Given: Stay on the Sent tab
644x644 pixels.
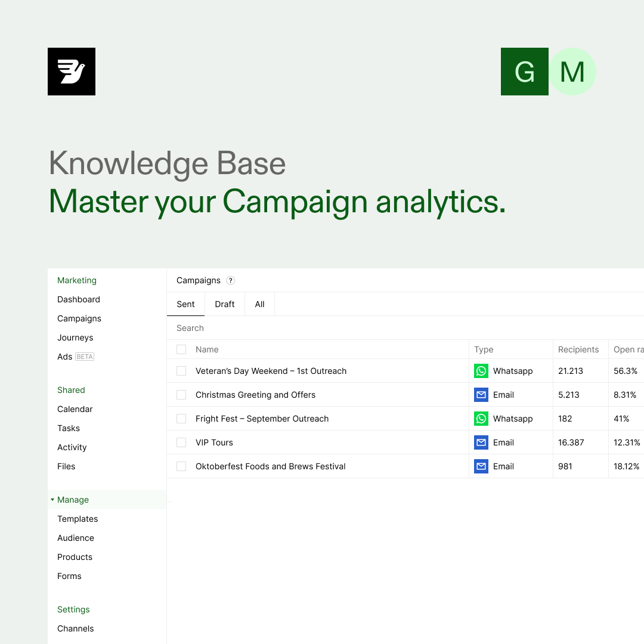Looking at the screenshot, I should (185, 304).
